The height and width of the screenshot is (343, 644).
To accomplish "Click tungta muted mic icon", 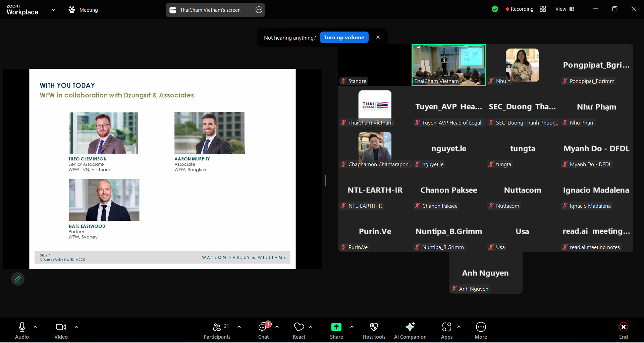I will pyautogui.click(x=491, y=164).
